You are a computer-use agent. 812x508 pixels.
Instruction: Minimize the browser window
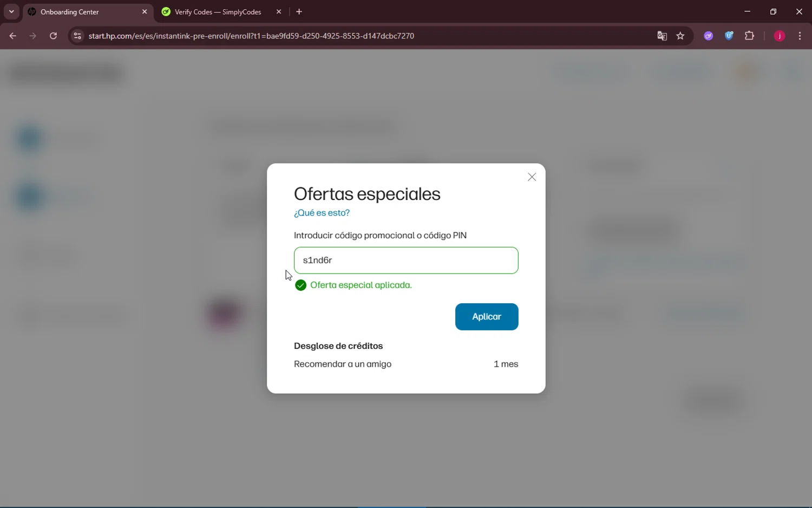tap(748, 11)
